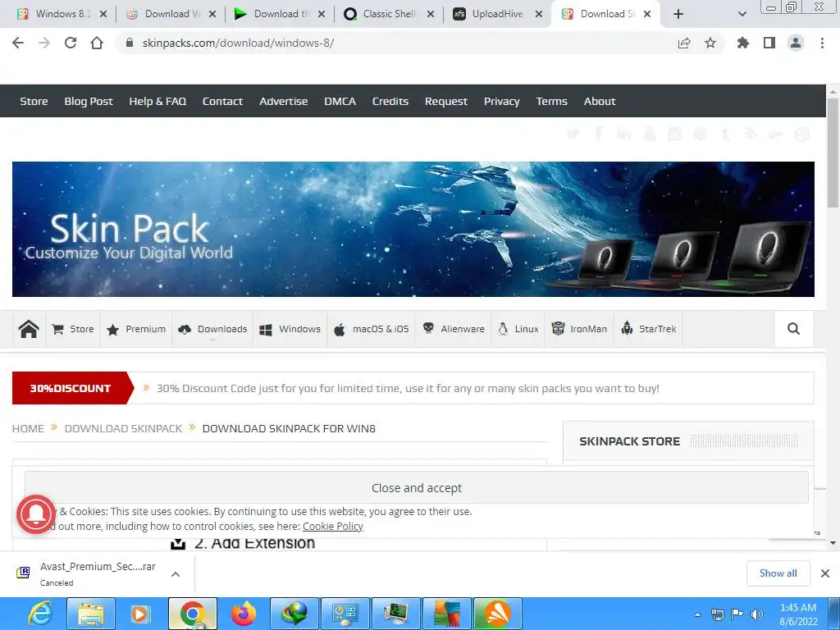The image size is (840, 630).
Task: Toggle Chrome side panel icon
Action: coord(769,43)
